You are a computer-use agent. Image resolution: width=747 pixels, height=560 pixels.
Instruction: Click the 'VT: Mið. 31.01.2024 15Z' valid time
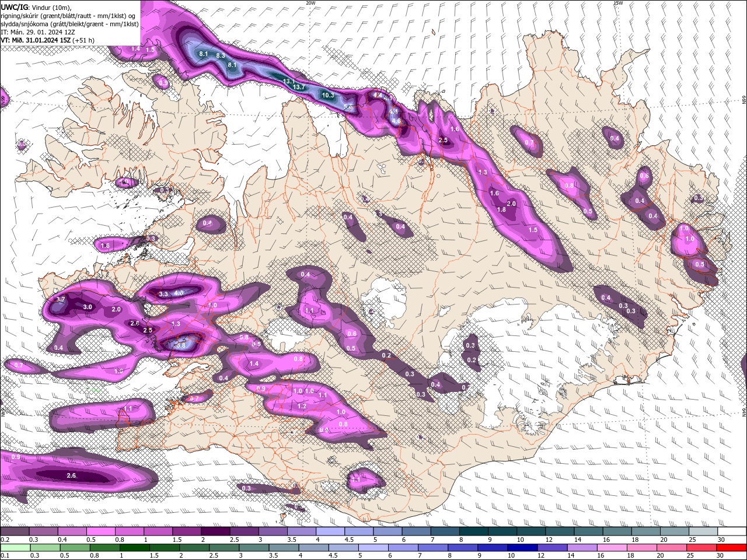pyautogui.click(x=36, y=40)
